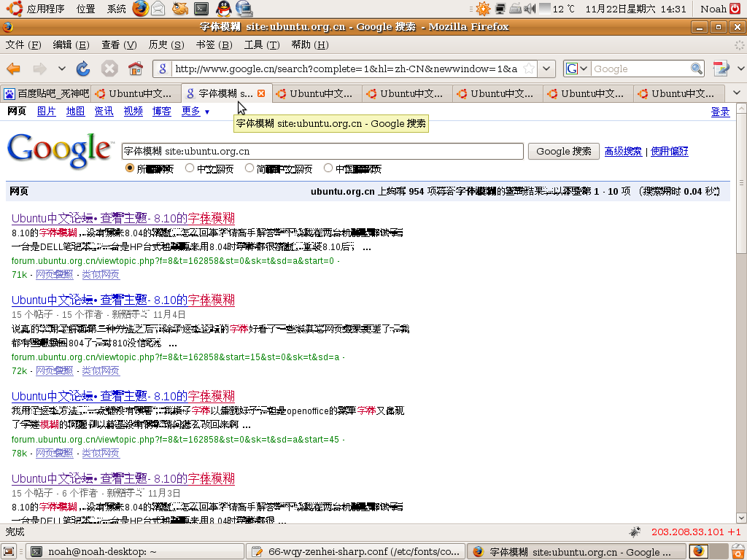747x560 pixels.
Task: Switch to the first workspace in the pager
Action: click(x=699, y=551)
